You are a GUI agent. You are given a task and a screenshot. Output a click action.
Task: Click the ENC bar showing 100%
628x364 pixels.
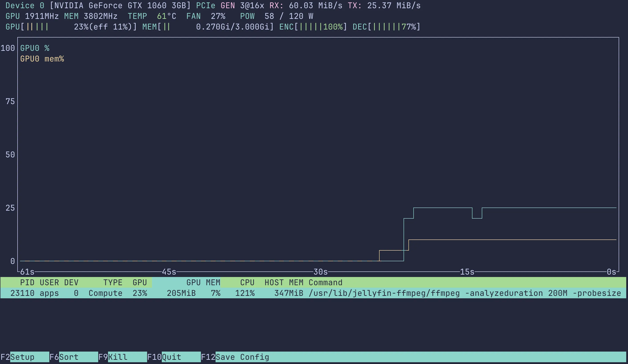tap(313, 27)
